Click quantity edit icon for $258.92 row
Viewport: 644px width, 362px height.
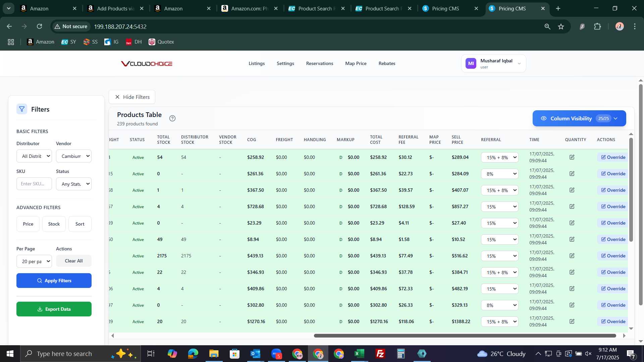pyautogui.click(x=572, y=157)
